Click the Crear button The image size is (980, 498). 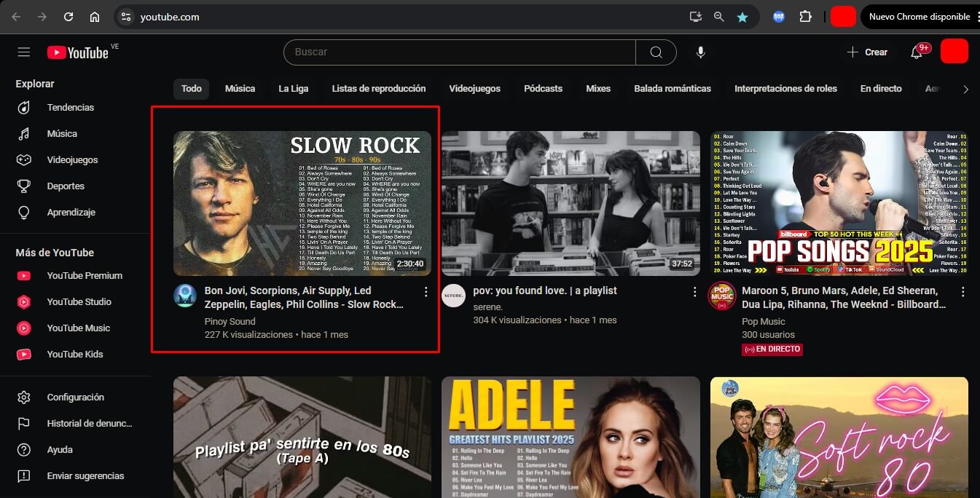point(867,52)
